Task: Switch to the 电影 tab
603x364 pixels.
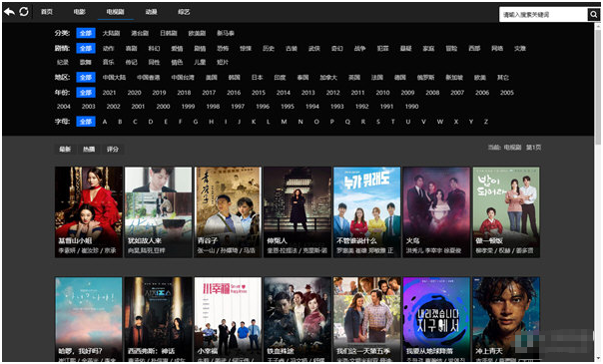Action: 80,12
